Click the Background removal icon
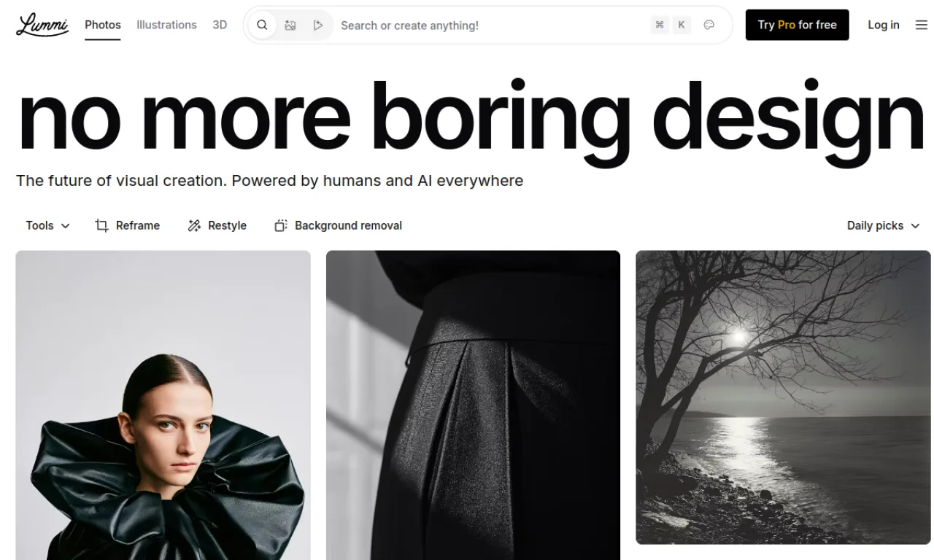Screen dimensions: 934x560 tap(281, 225)
